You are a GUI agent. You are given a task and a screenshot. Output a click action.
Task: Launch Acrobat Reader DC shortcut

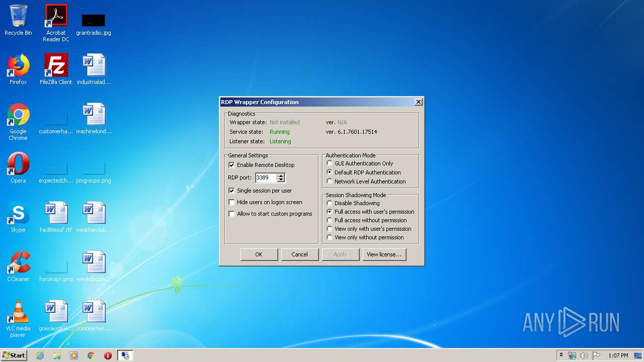(x=56, y=23)
